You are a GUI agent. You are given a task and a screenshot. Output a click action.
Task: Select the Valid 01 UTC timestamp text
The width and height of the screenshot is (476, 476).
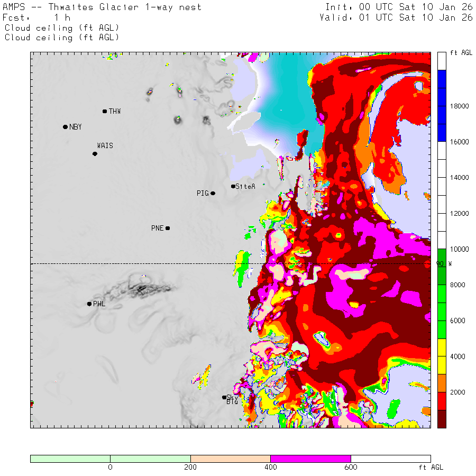[x=396, y=17]
